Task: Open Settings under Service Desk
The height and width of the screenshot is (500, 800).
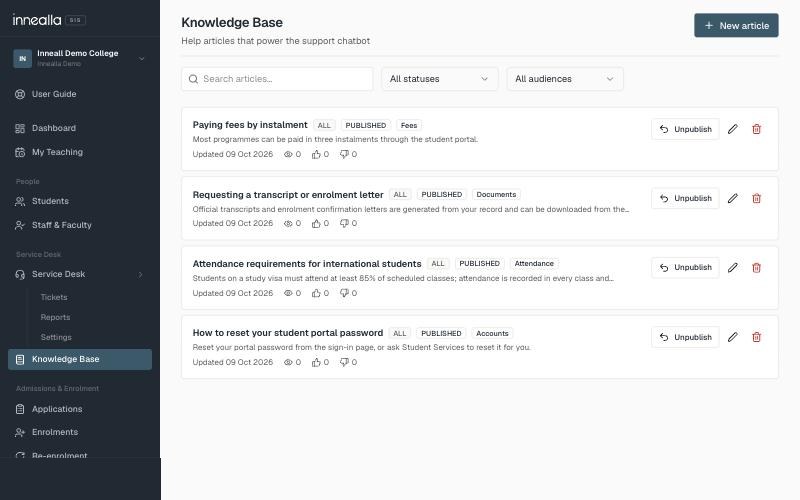Action: (56, 337)
